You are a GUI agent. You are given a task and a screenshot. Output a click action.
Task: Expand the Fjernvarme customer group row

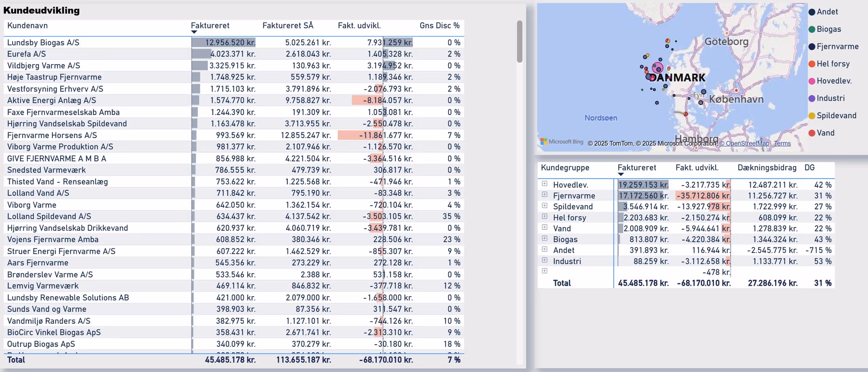tap(545, 194)
